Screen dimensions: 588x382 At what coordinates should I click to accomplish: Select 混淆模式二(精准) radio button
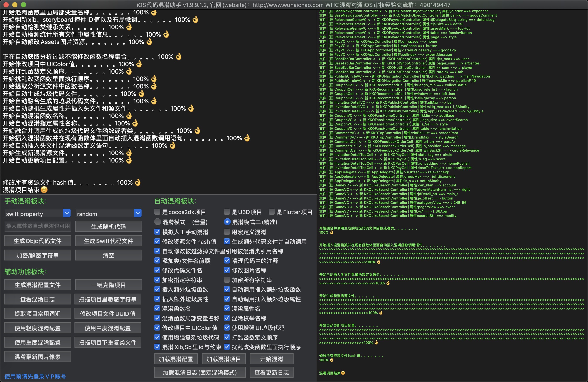coord(227,222)
